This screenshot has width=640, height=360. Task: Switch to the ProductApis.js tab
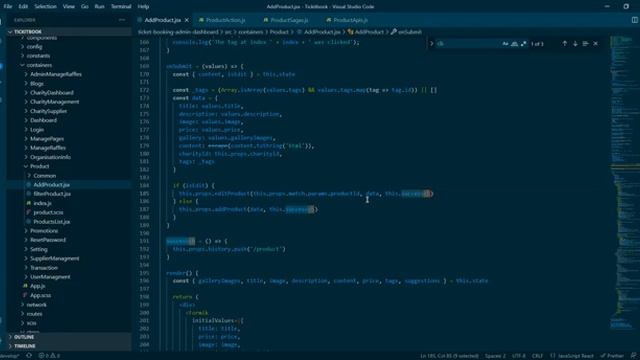[350, 20]
